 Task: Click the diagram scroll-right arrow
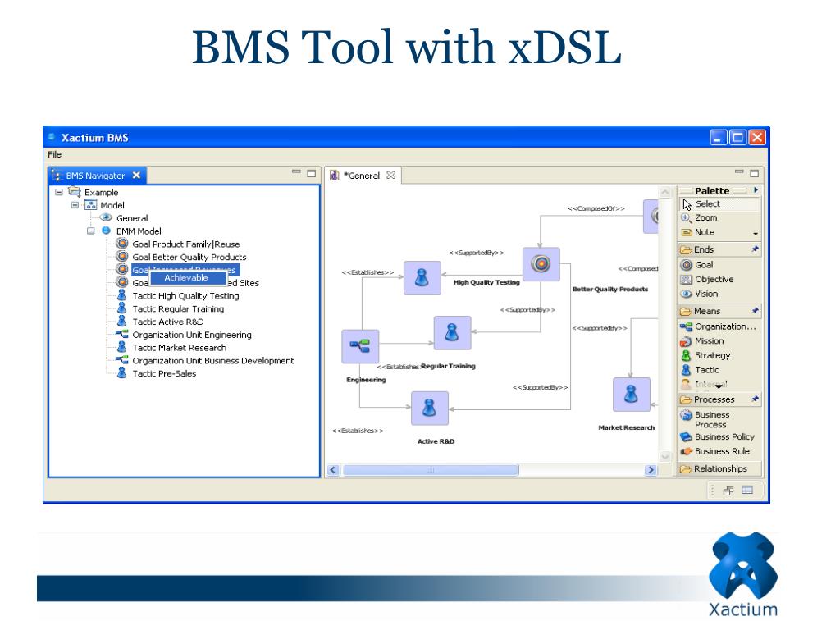tap(651, 470)
